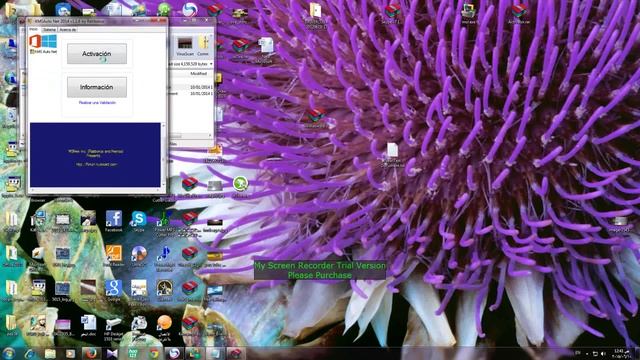Open the disc-shaped media desktop shortcut
This screenshot has width=640, height=360.
139,256
